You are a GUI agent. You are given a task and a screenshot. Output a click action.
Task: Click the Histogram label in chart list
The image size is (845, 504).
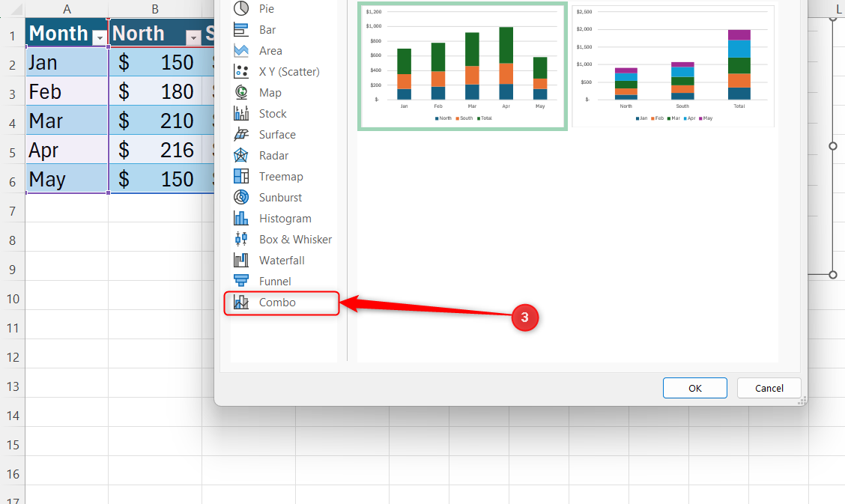[x=285, y=219]
